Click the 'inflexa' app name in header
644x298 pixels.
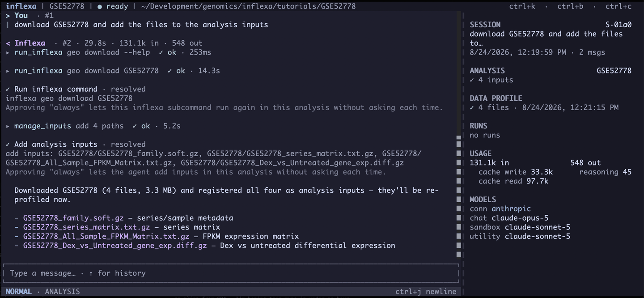click(21, 6)
